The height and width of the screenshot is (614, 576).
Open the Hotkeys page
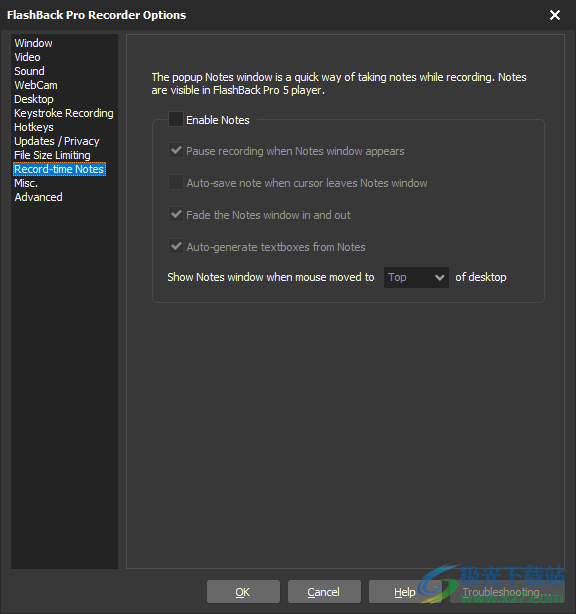coord(34,127)
